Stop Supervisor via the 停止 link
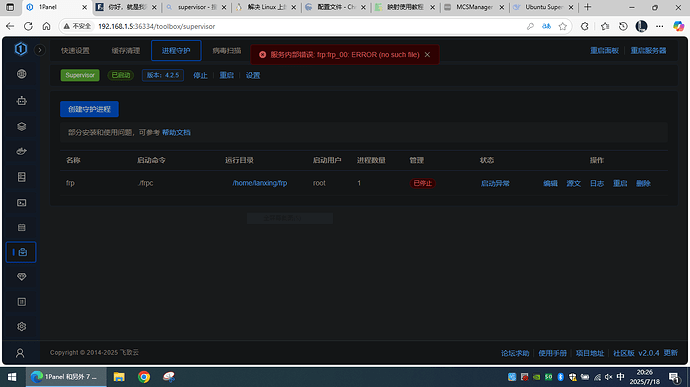This screenshot has height=387, width=690. pos(200,75)
